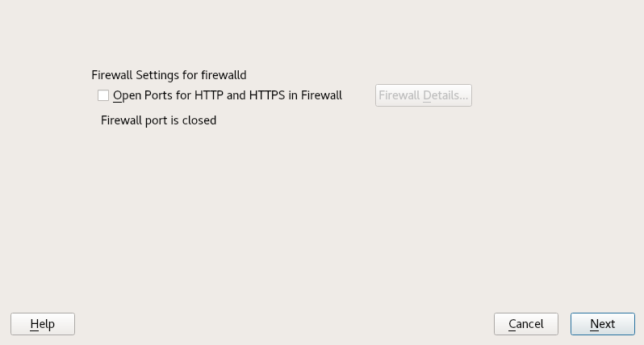Select the greyed-out Firewall Details button

423,95
